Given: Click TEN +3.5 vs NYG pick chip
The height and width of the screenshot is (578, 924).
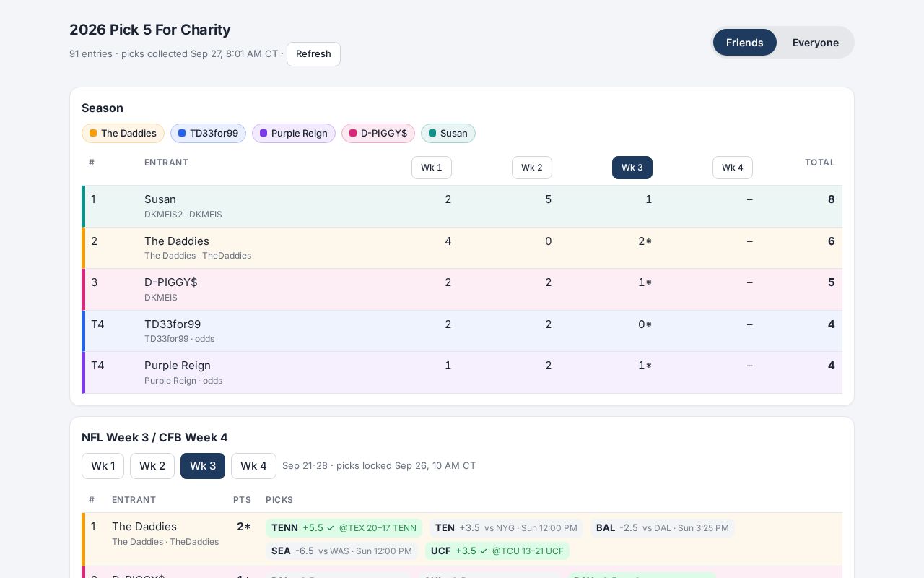Looking at the screenshot, I should [506, 528].
